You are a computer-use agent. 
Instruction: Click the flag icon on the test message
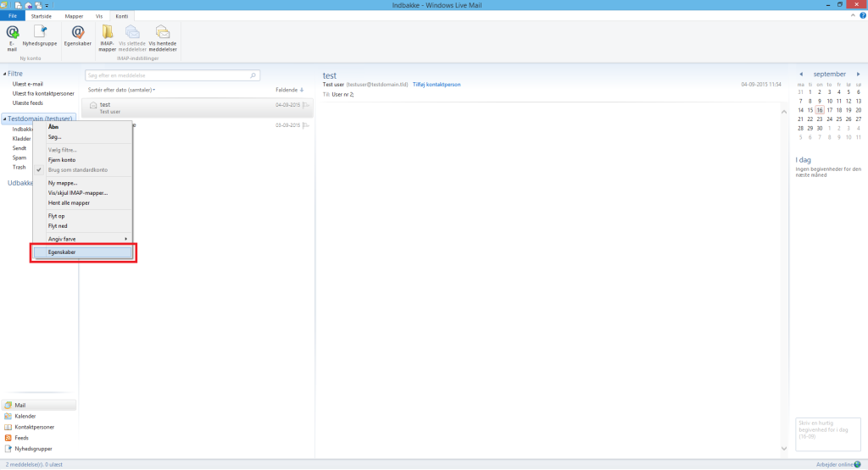pos(306,104)
